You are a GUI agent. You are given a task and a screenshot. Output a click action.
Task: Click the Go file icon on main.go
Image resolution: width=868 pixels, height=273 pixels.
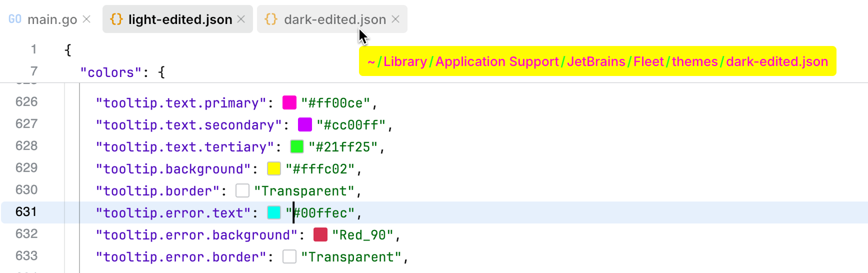(x=15, y=19)
